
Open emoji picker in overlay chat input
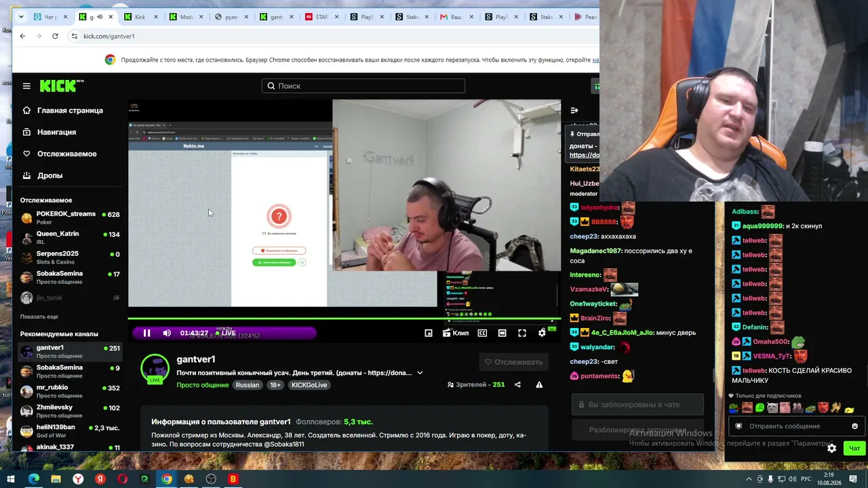click(854, 426)
